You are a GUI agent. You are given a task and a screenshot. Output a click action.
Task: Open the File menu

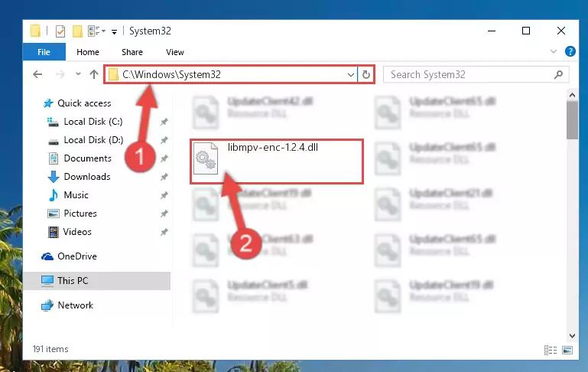coord(44,52)
